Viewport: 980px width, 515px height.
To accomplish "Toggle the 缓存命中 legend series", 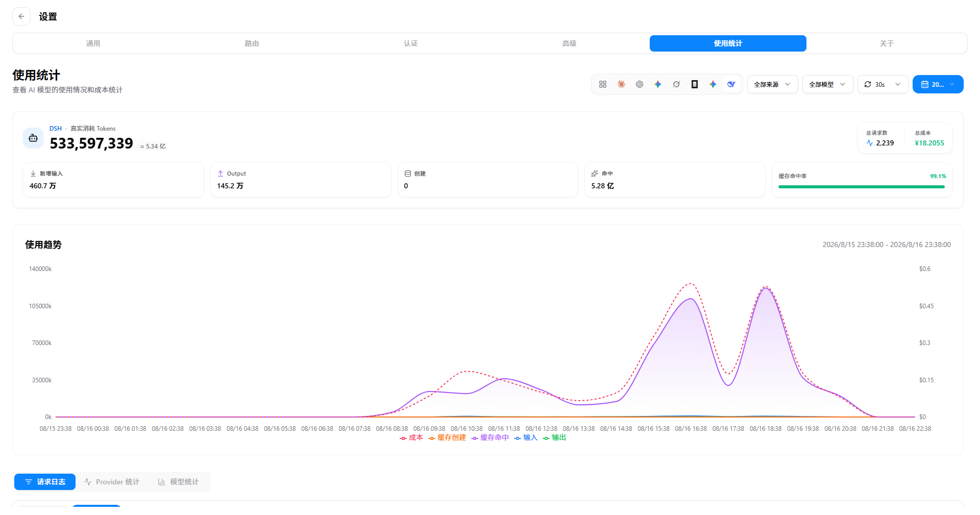I will [490, 437].
